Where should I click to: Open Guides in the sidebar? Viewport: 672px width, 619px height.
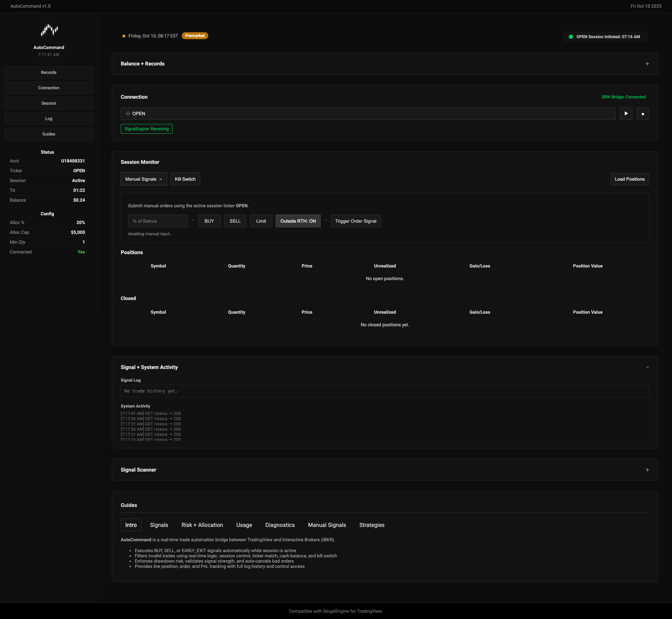(49, 134)
